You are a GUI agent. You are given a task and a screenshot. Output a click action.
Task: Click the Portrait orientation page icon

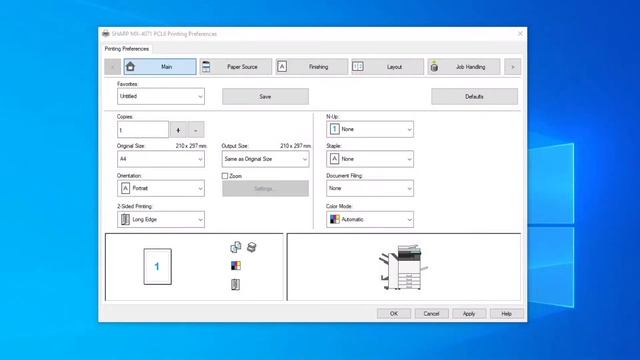(x=125, y=188)
